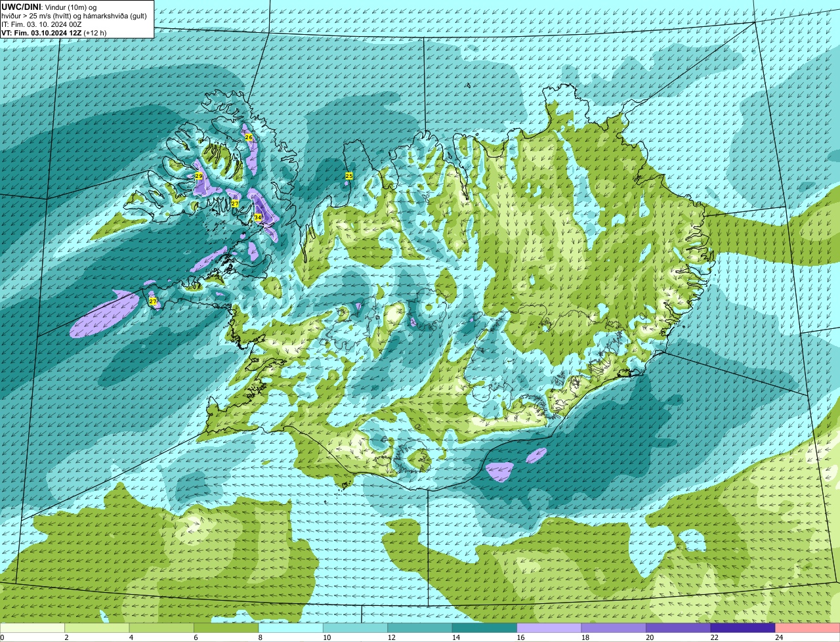This screenshot has height=642, width=840.
Task: Select the 20–22 m/s violet legend swatch
Action: click(679, 628)
